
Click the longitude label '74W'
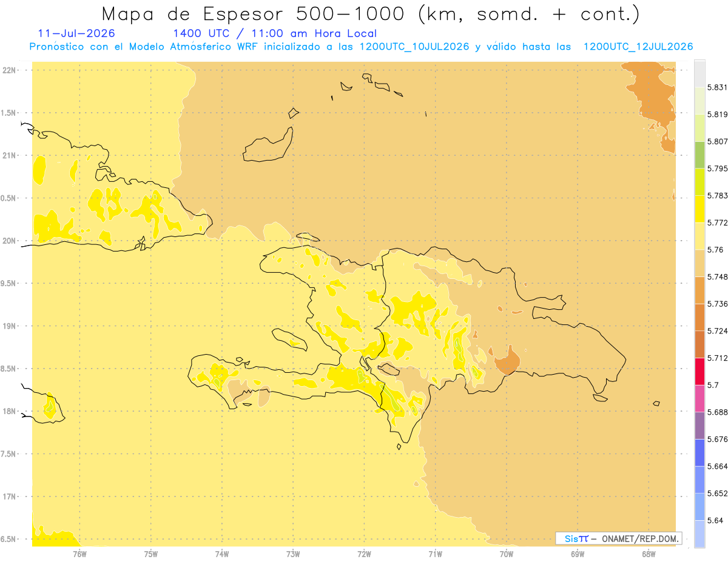tap(222, 554)
